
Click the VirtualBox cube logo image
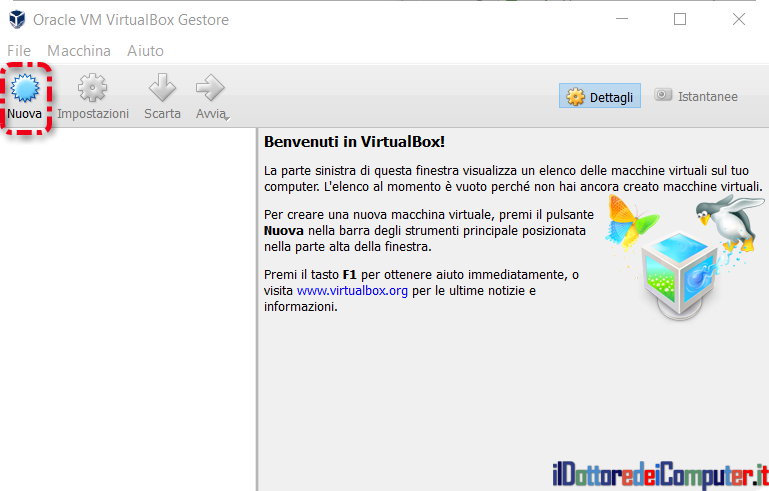pos(679,275)
